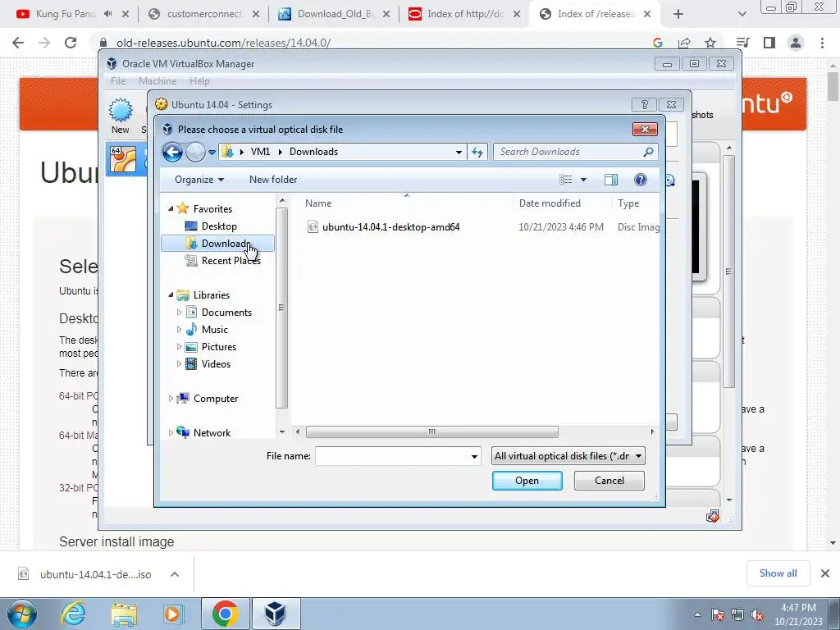Open the file type filter dropdown
This screenshot has width=840, height=630.
coord(568,456)
